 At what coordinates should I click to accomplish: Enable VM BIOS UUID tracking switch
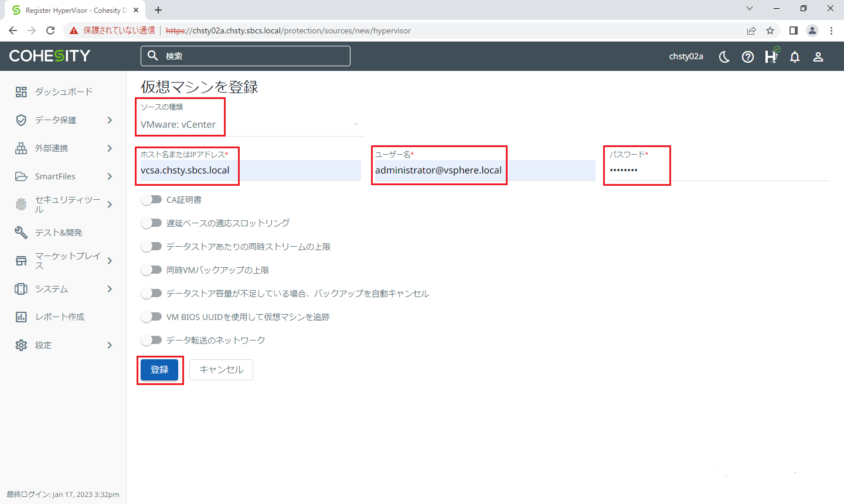click(151, 317)
